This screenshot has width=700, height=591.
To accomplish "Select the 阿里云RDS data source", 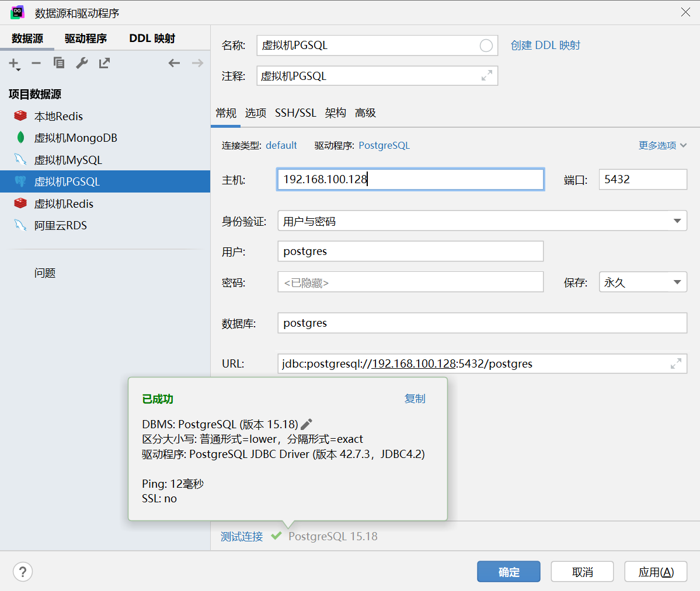I will tap(105, 225).
